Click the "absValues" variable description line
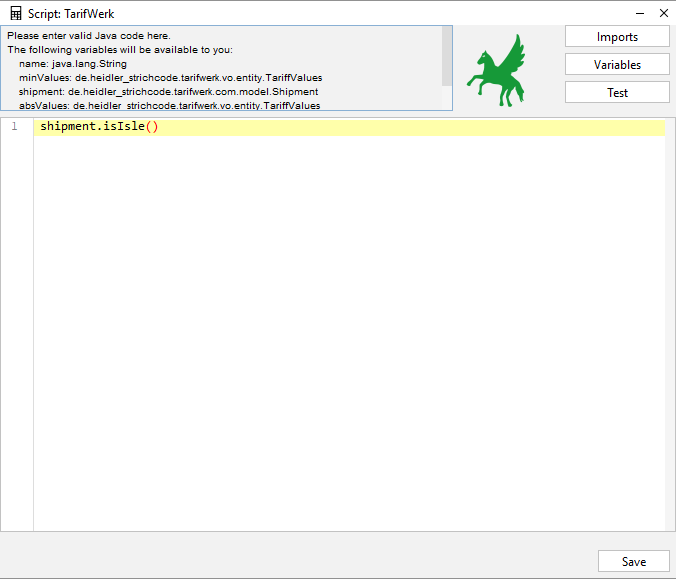This screenshot has height=579, width=676. coord(169,105)
